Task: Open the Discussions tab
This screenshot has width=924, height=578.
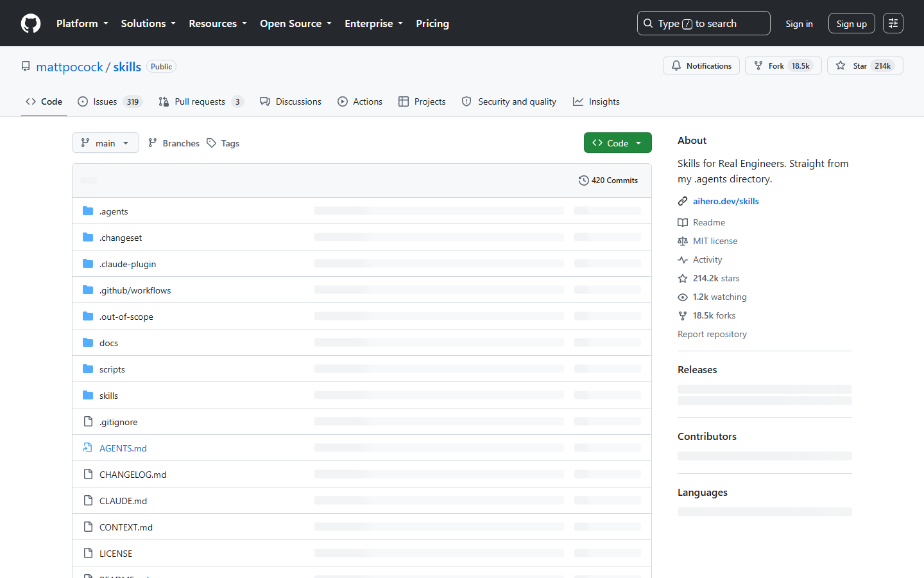Action: coord(291,101)
